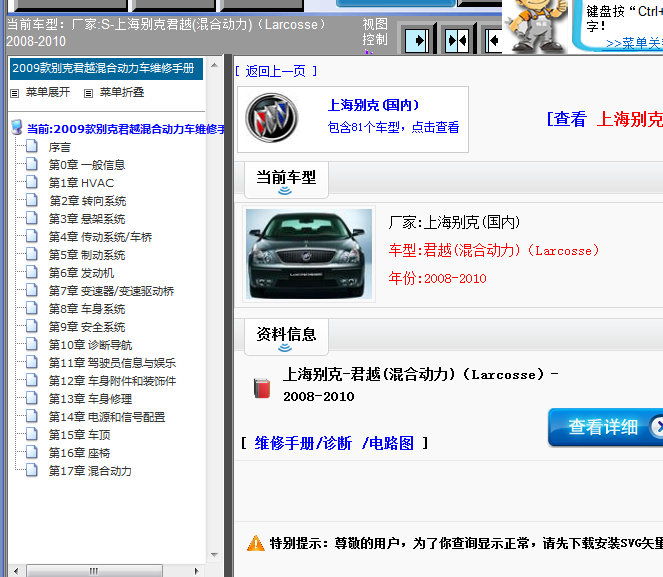Viewport: 663px width, 577px height.
Task: Click the page icon next to 第17章 混合动力
Action: pyautogui.click(x=31, y=470)
